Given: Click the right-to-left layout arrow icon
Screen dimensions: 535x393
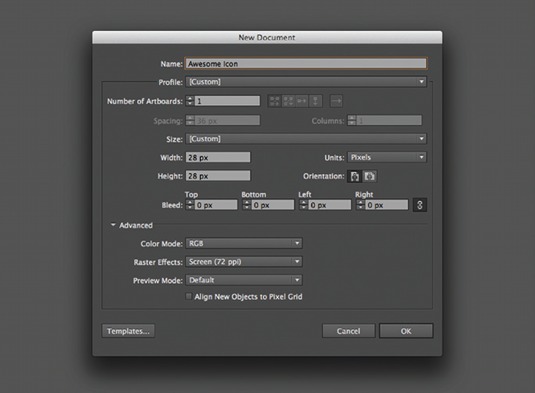Looking at the screenshot, I should click(336, 101).
